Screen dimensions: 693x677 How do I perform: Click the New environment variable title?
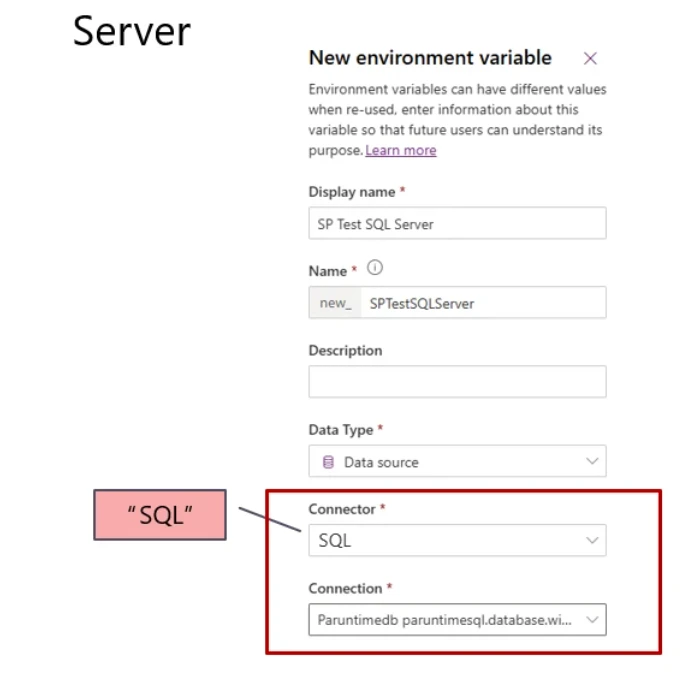tap(430, 58)
